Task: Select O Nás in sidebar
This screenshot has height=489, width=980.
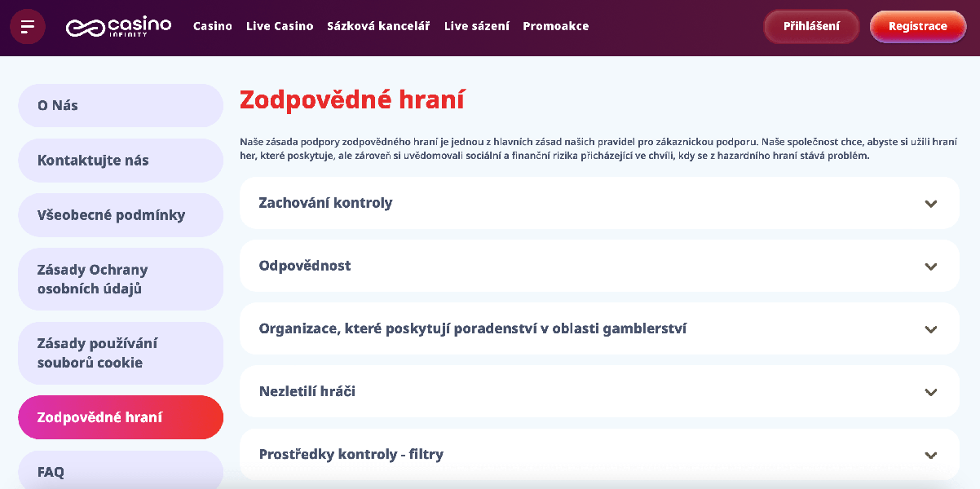Action: pyautogui.click(x=121, y=105)
